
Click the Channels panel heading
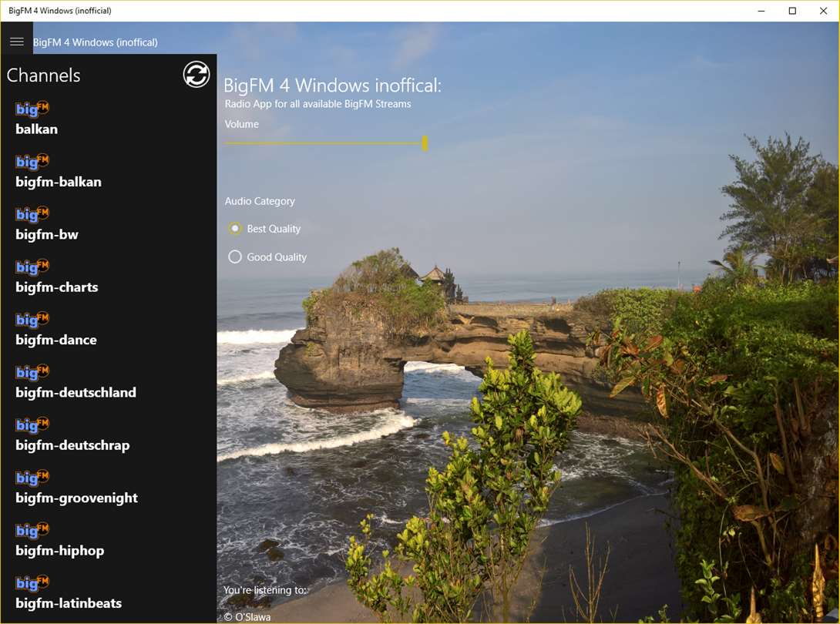pyautogui.click(x=43, y=75)
